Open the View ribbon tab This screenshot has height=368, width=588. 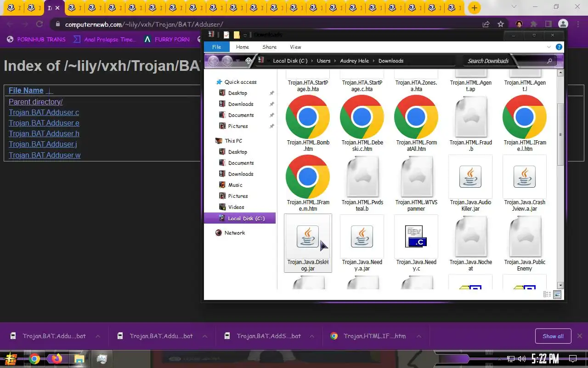[295, 47]
